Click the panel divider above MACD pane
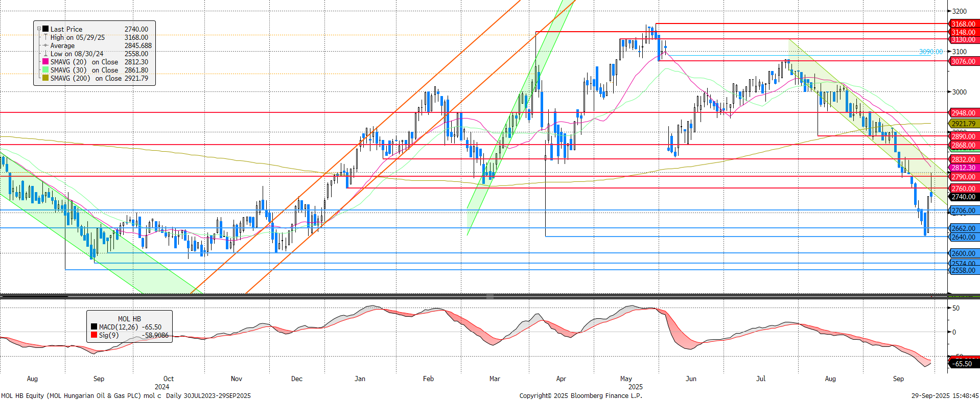The image size is (980, 400). 489,296
